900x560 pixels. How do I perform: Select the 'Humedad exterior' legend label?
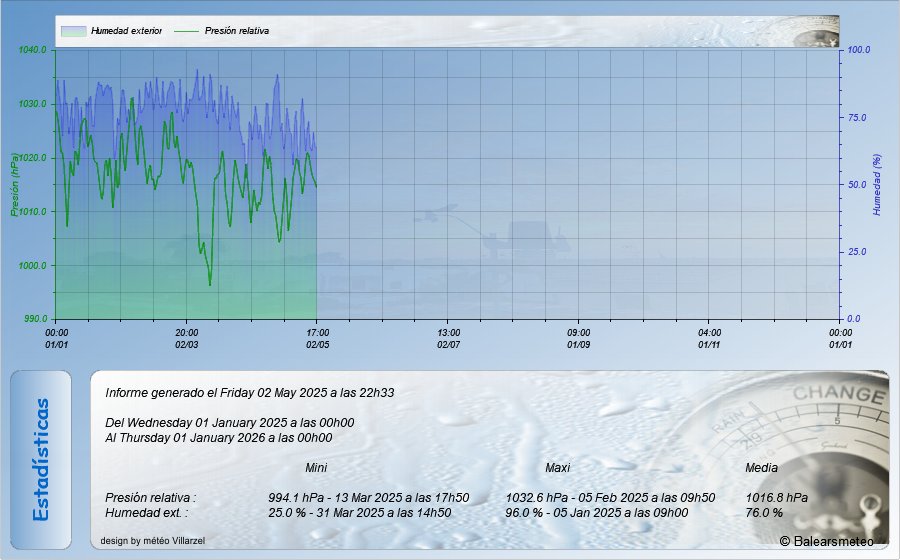point(126,31)
